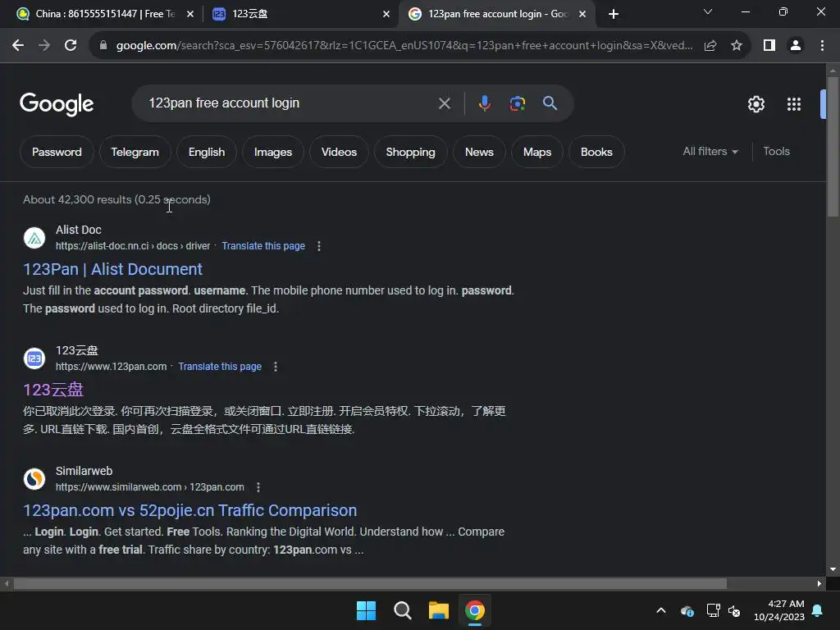The image size is (840, 630).
Task: Open the browser side panel
Action: point(769,46)
